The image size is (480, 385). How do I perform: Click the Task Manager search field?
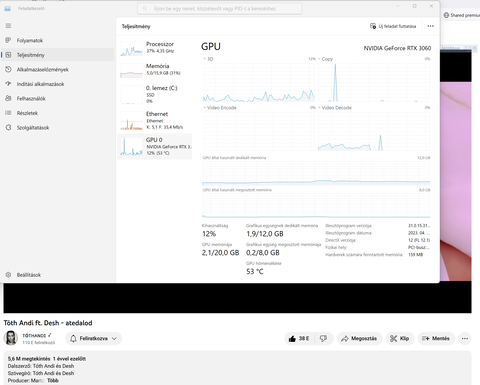coord(220,9)
